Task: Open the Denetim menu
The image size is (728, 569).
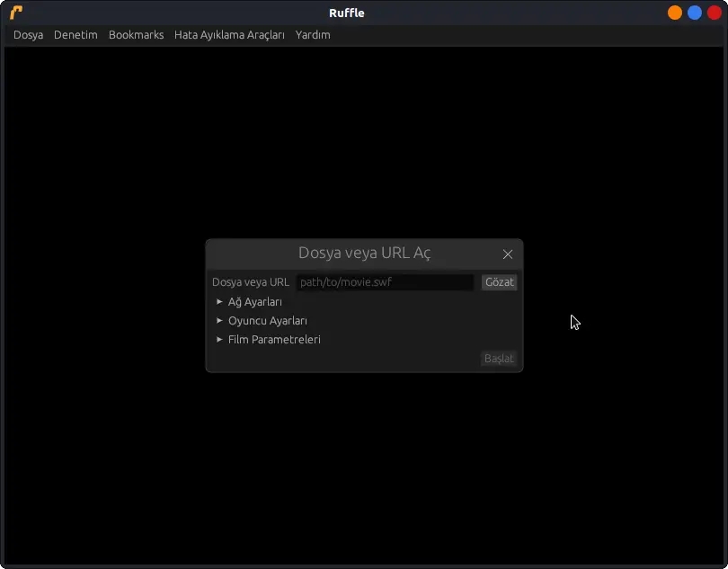Action: point(75,35)
